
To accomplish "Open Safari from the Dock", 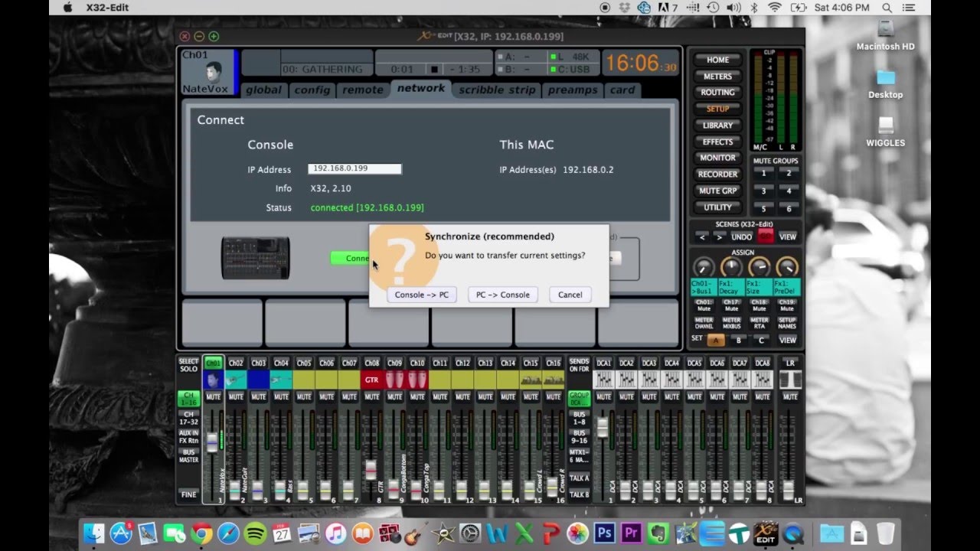I will (228, 533).
